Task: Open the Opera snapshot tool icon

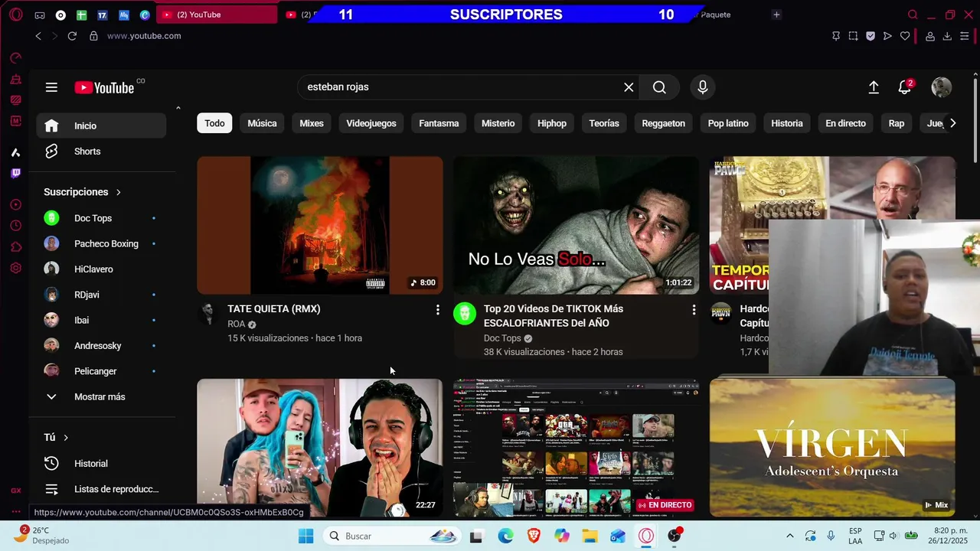Action: tap(853, 36)
